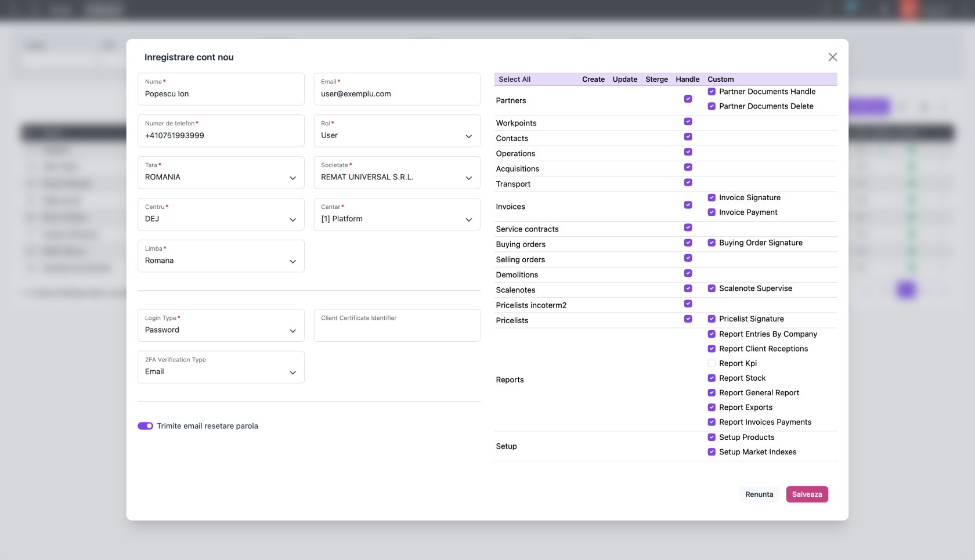Image resolution: width=975 pixels, height=560 pixels.
Task: Toggle Invoices Handle checkbox
Action: point(688,205)
